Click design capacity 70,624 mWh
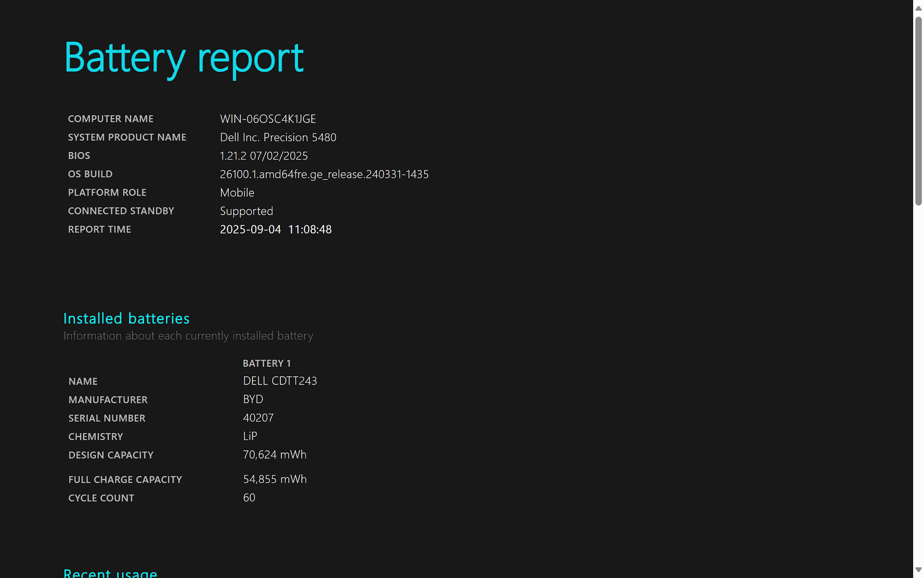 click(x=275, y=455)
